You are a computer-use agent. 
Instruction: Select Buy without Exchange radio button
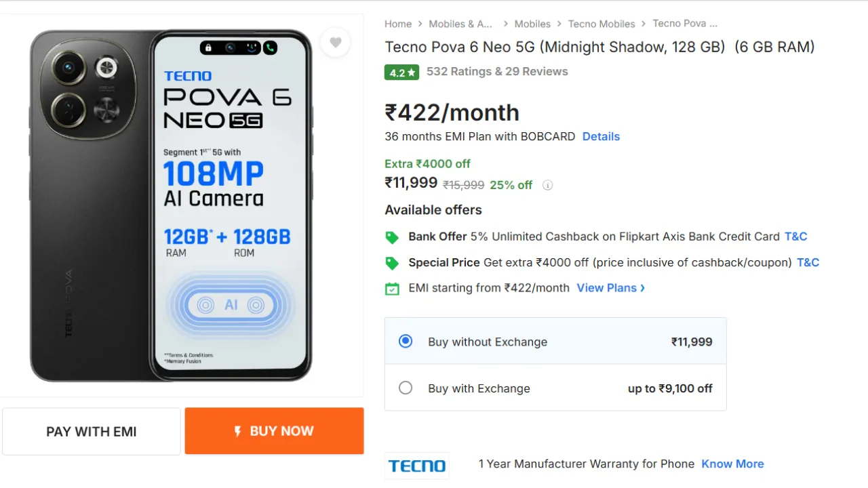406,341
